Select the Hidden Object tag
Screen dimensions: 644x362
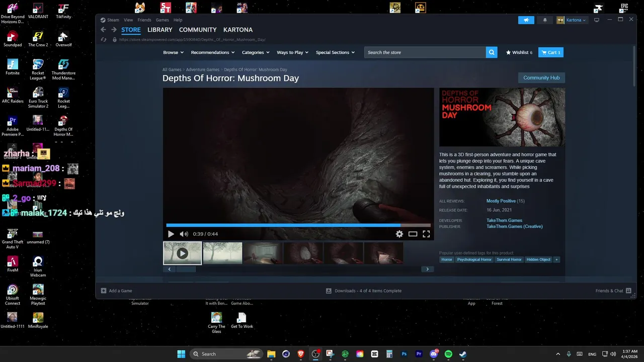click(x=538, y=259)
